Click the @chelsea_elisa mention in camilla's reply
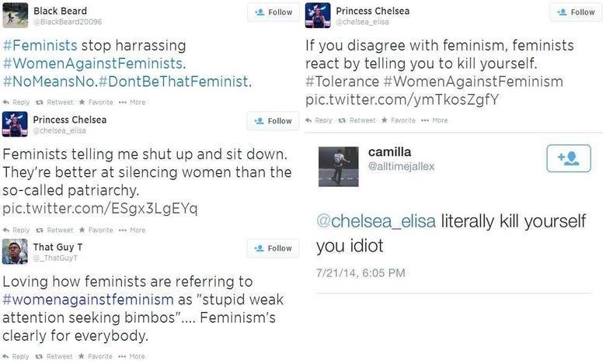 click(x=376, y=221)
